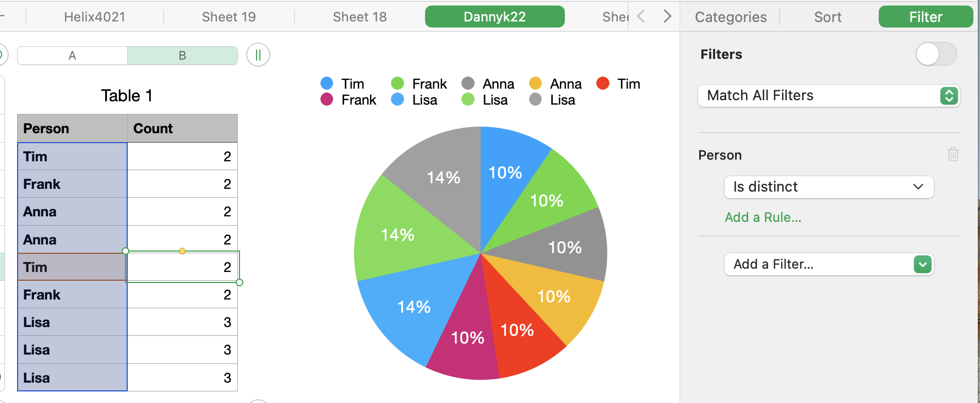Open the Sheet 18 tab
Screen dimensions: 980x403
360,17
